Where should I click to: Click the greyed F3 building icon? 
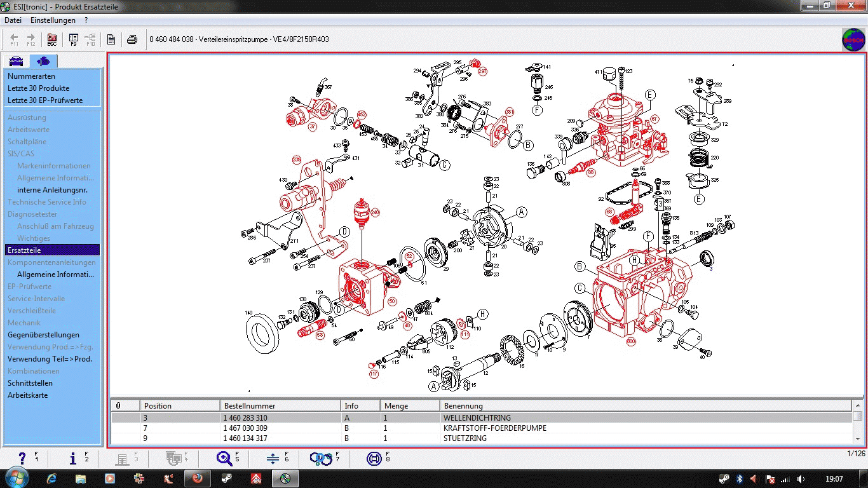tap(123, 458)
